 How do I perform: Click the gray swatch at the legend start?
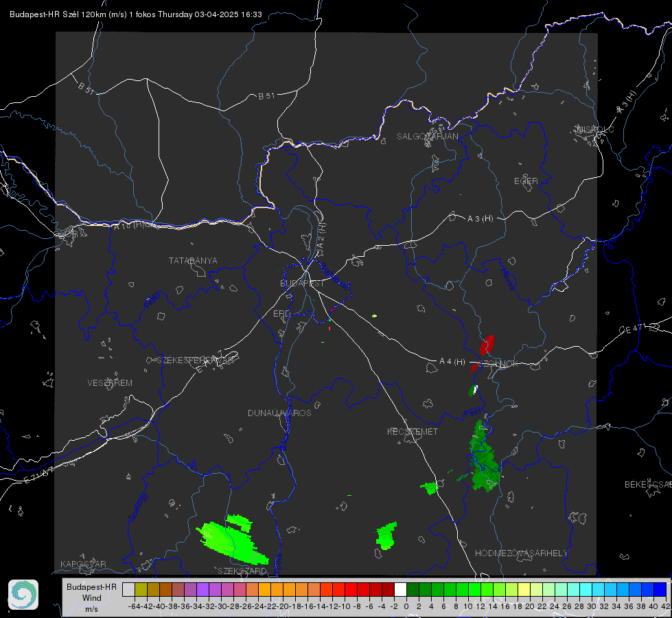point(128,589)
